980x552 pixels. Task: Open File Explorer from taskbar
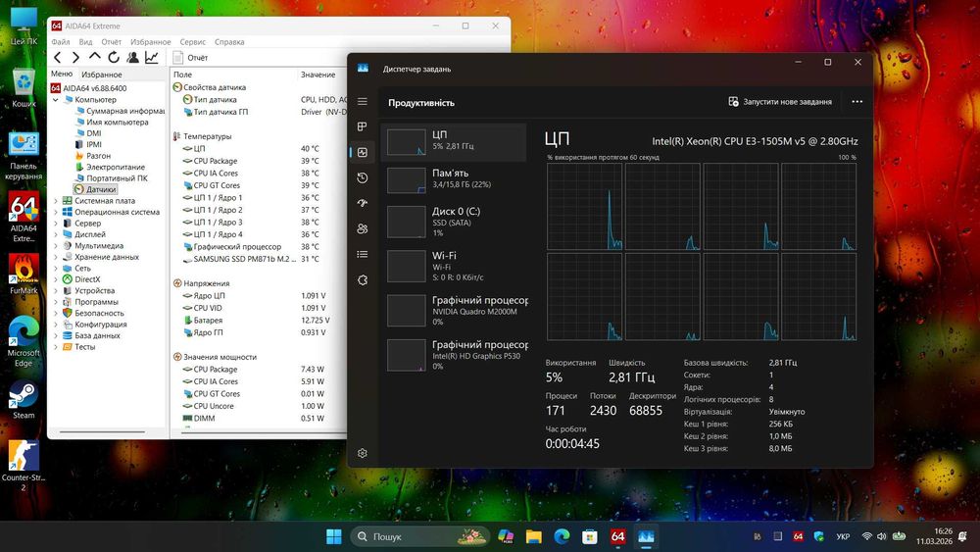pyautogui.click(x=534, y=536)
